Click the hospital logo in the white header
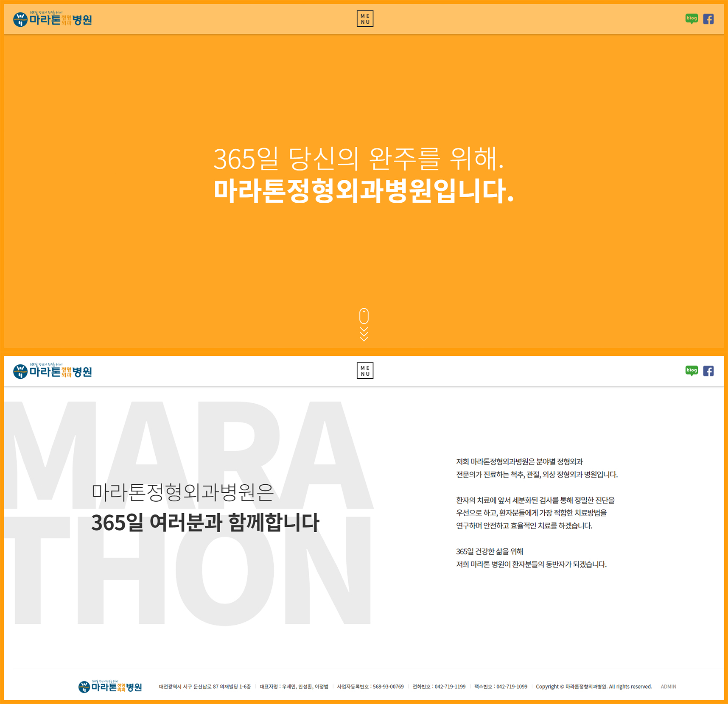This screenshot has width=728, height=704. point(53,372)
